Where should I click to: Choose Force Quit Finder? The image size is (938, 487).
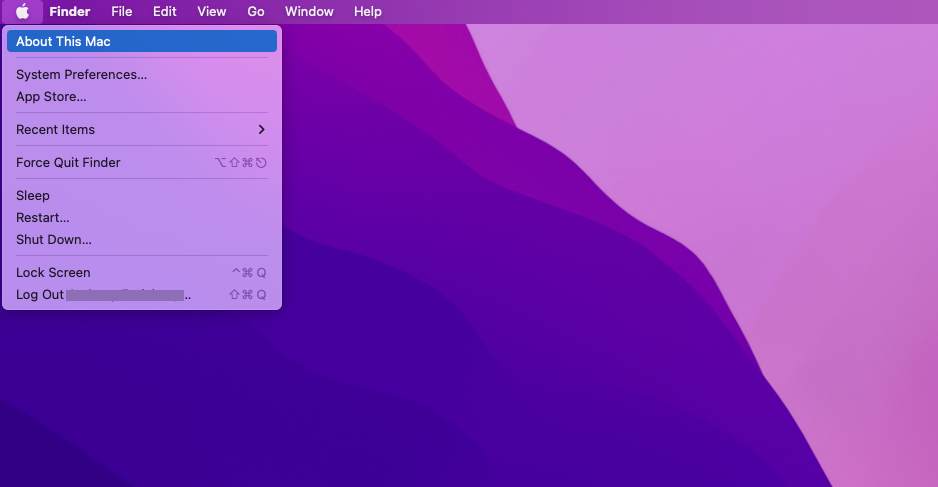142,162
